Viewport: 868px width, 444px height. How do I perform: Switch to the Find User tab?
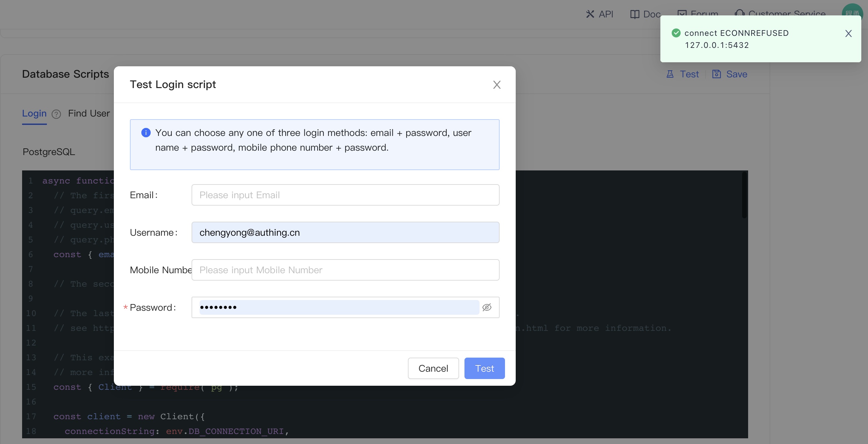click(89, 113)
